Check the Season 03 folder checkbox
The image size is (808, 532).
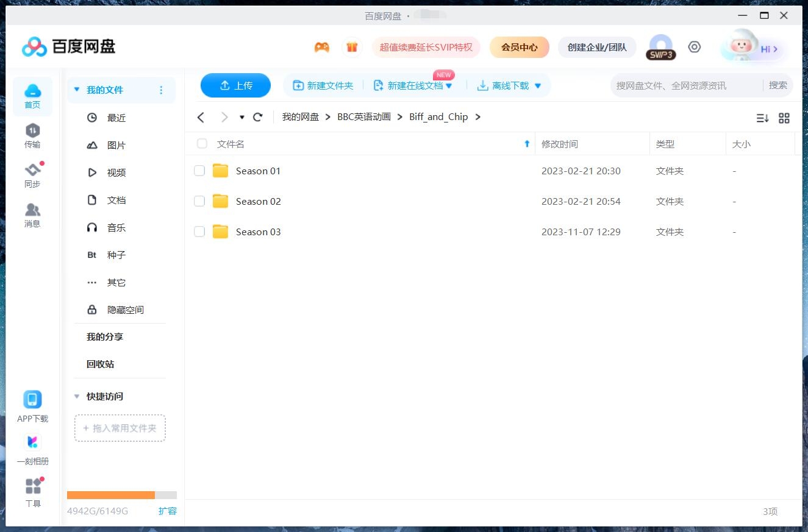tap(199, 232)
